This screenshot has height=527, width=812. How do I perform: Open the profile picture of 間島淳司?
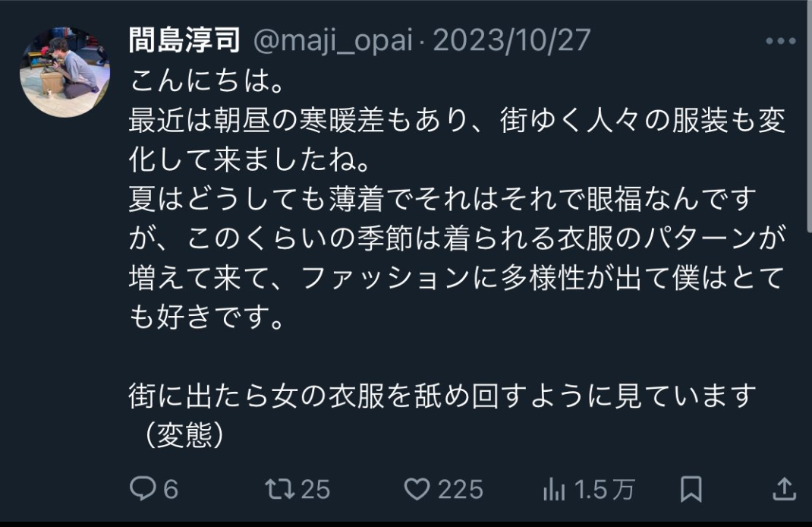65,72
